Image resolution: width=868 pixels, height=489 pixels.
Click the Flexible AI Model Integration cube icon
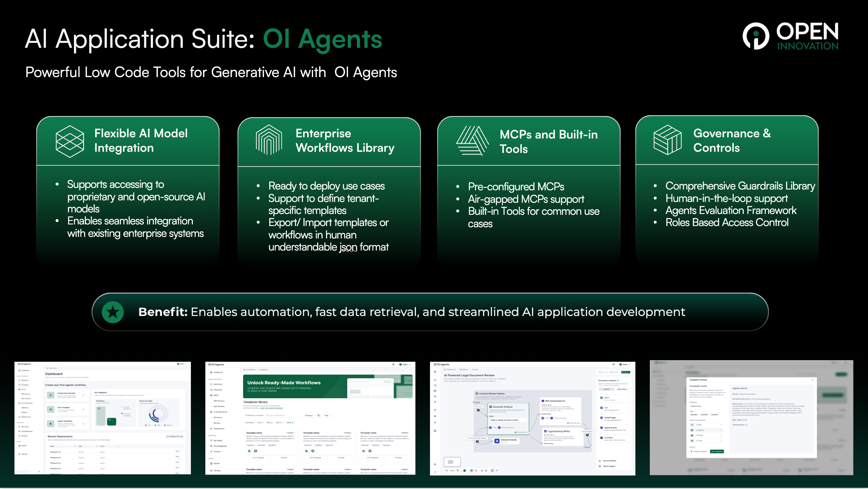point(70,141)
